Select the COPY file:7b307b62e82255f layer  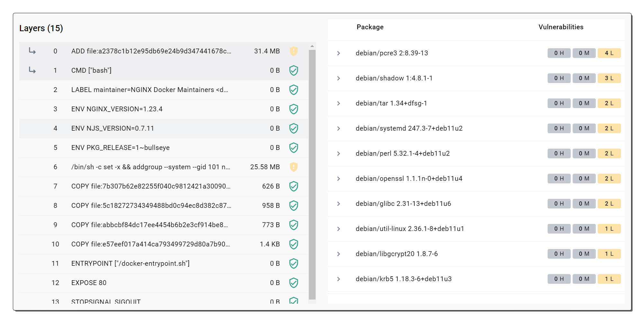coord(164,186)
